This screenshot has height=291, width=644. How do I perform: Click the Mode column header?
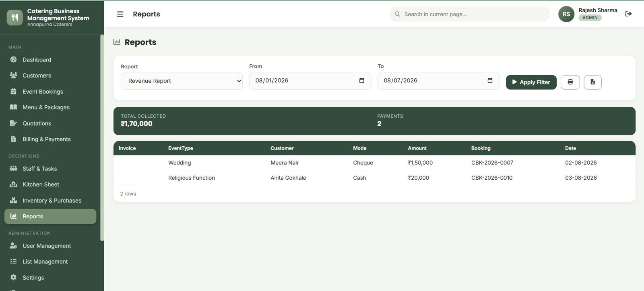click(360, 148)
